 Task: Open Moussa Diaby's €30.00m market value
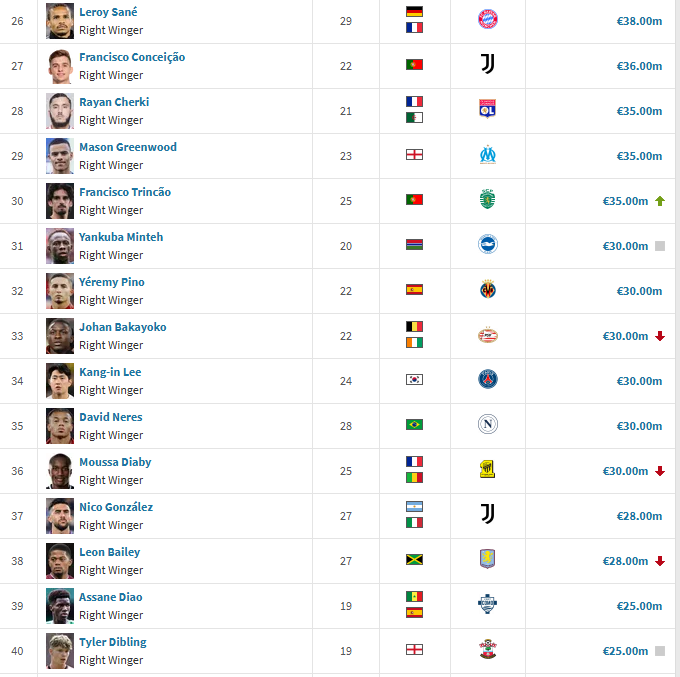point(625,471)
